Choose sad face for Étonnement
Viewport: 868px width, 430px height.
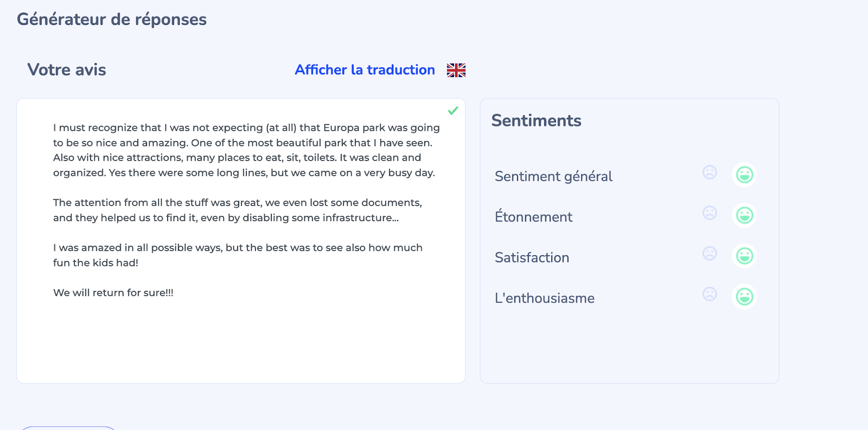tap(710, 213)
